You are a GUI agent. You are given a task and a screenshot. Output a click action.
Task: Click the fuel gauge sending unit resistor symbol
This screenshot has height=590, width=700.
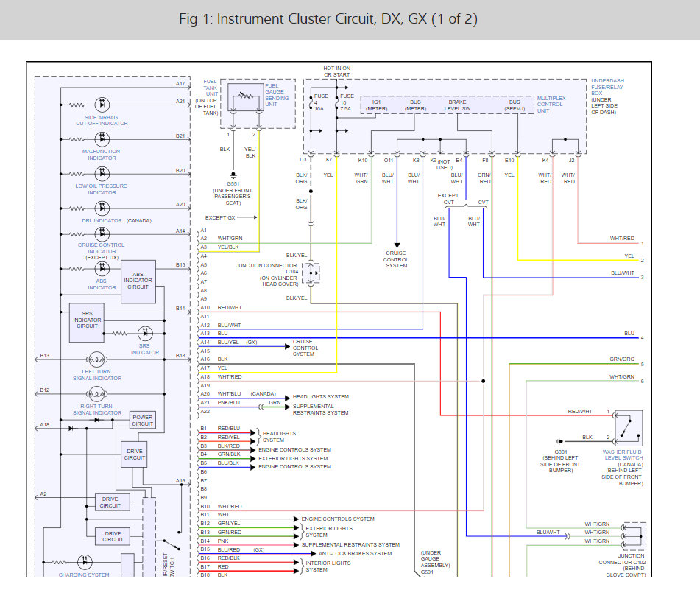pyautogui.click(x=245, y=96)
